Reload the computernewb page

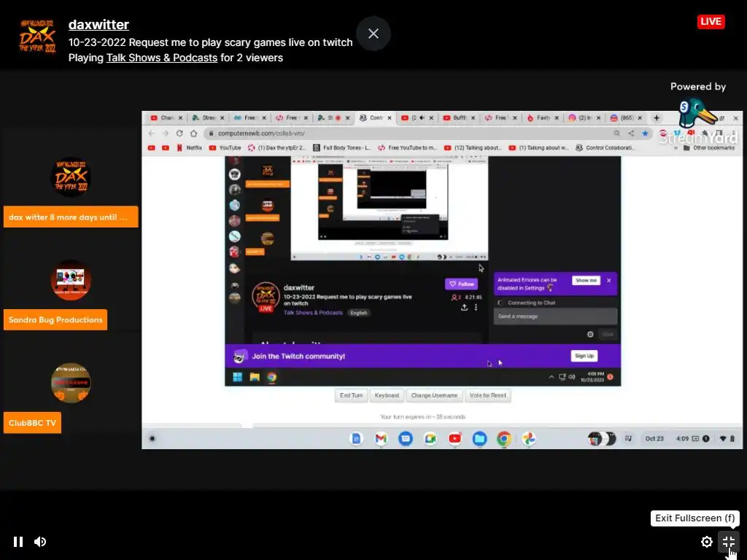tap(179, 133)
